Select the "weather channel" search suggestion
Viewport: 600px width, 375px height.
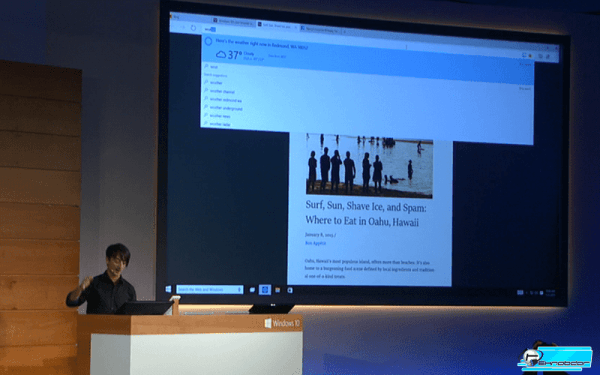pos(222,91)
